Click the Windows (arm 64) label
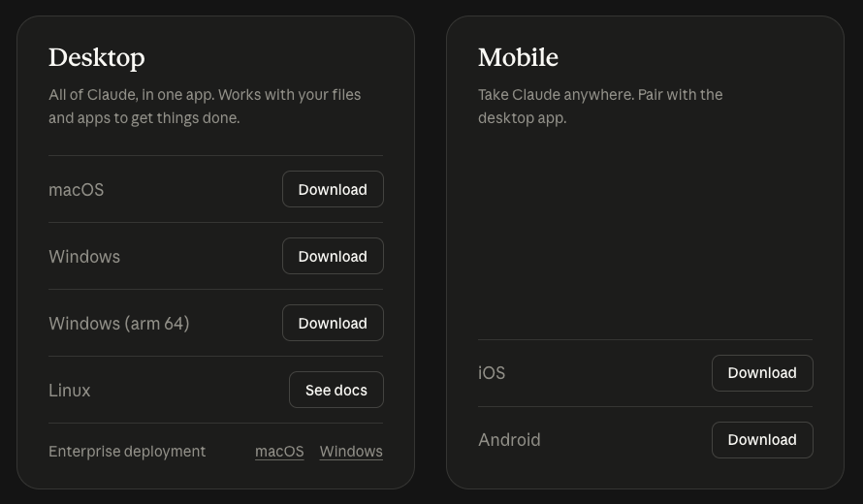This screenshot has height=504, width=863. coord(119,324)
